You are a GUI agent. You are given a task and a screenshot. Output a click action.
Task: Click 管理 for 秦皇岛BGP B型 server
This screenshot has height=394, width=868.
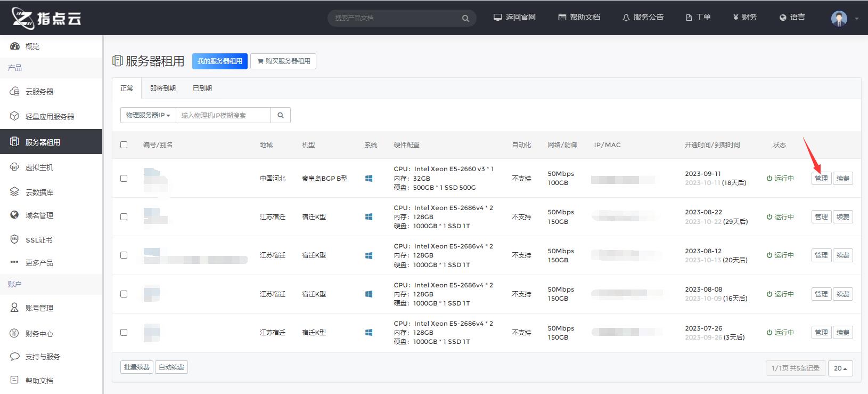click(x=821, y=179)
